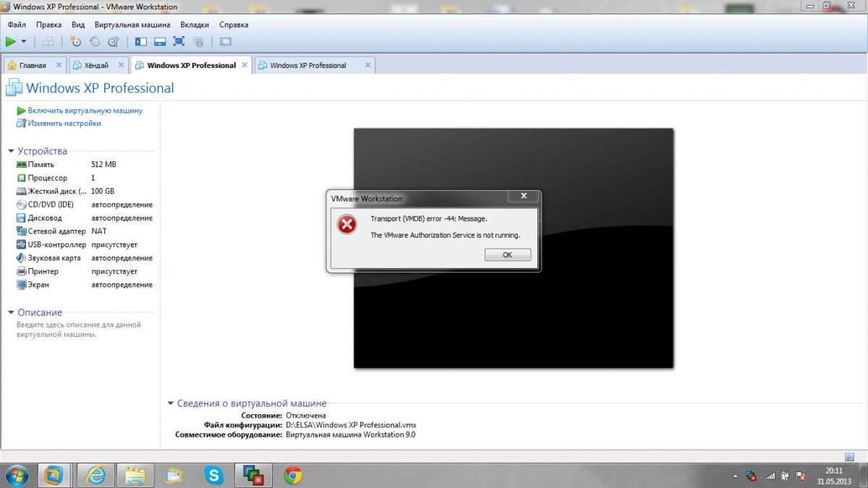Close the Хёндай tab

point(121,65)
